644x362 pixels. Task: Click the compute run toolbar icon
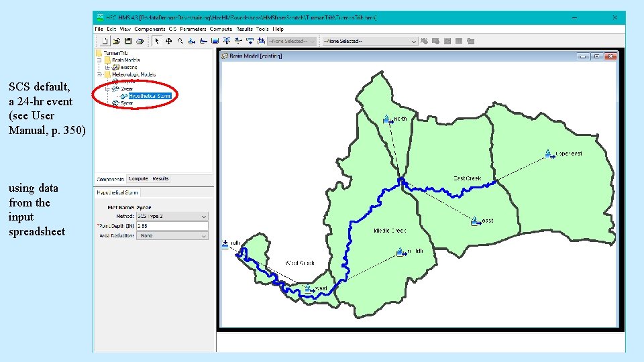pos(424,41)
